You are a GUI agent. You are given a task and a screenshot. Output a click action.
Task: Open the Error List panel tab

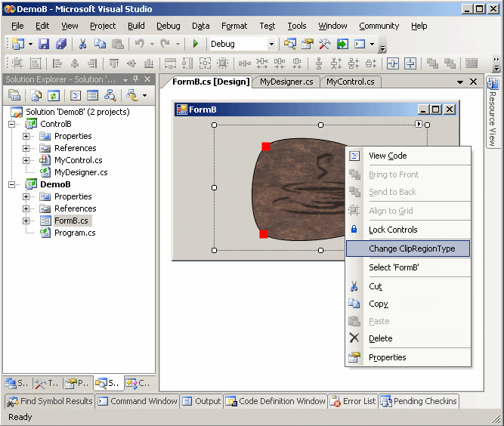[354, 401]
